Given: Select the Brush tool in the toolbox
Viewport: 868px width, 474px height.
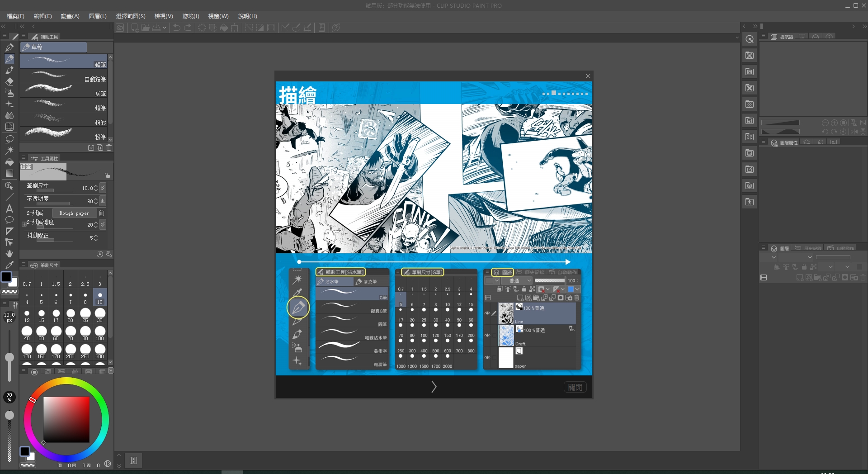Looking at the screenshot, I should coord(9,70).
